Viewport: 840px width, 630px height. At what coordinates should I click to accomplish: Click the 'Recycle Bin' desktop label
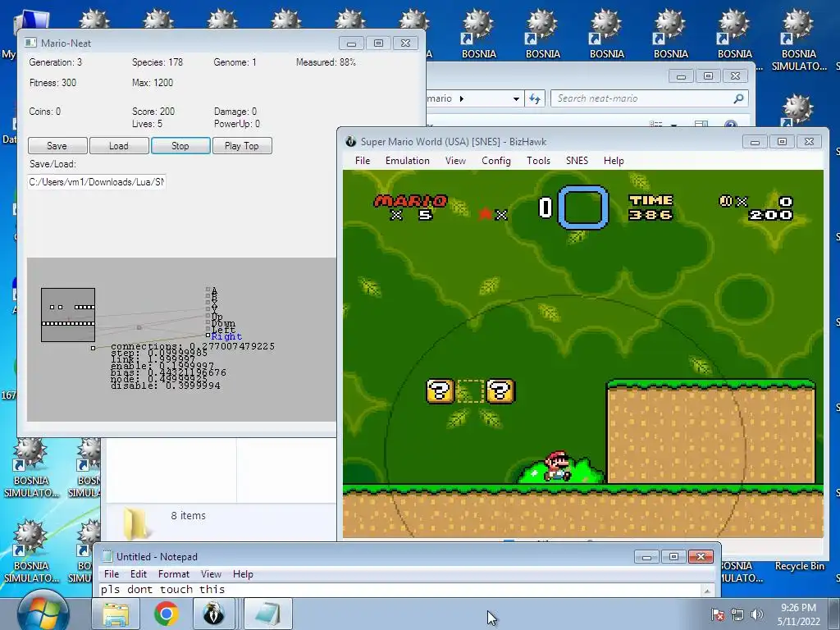point(799,566)
